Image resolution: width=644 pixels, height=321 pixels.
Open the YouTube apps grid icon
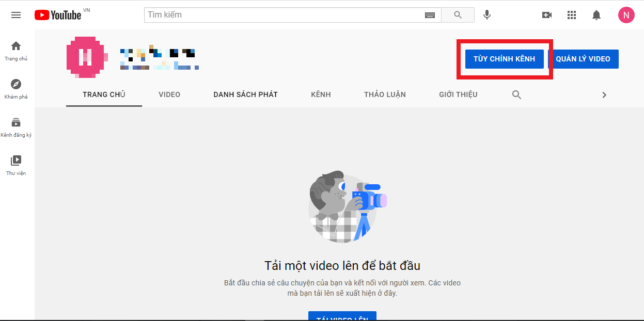point(572,15)
